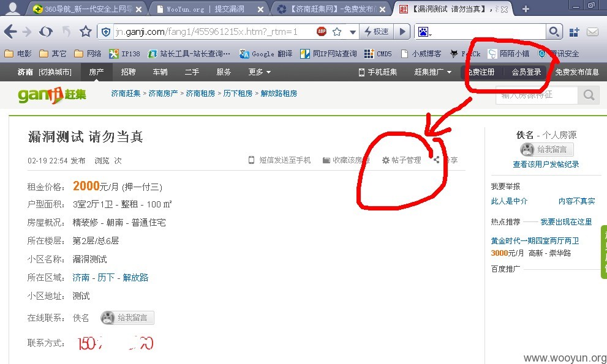Open the 解放路租房 breadcrumb link
The width and height of the screenshot is (607, 364).
279,93
